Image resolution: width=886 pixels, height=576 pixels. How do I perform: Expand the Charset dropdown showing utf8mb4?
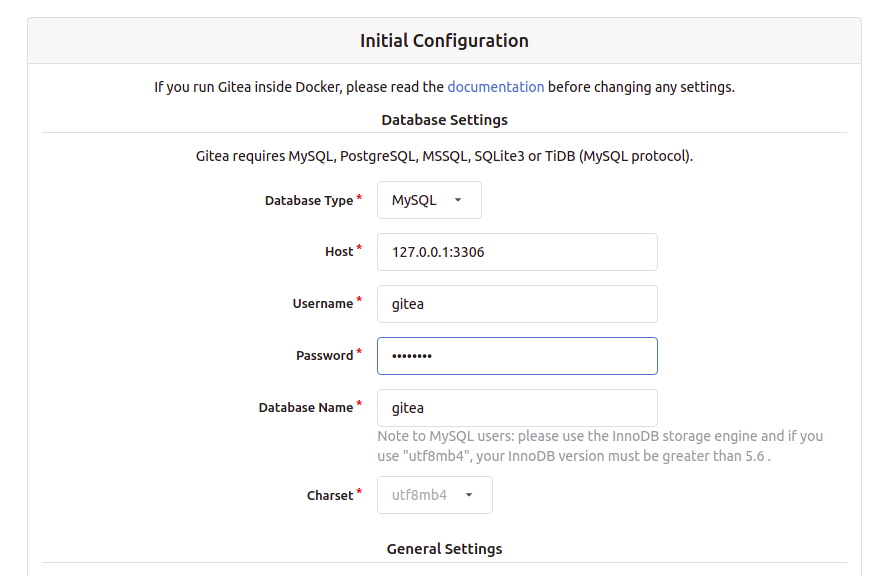435,495
